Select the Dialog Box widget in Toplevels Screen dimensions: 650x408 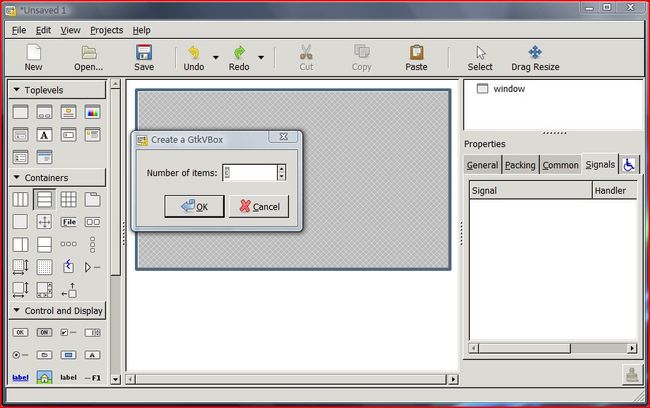[44, 112]
